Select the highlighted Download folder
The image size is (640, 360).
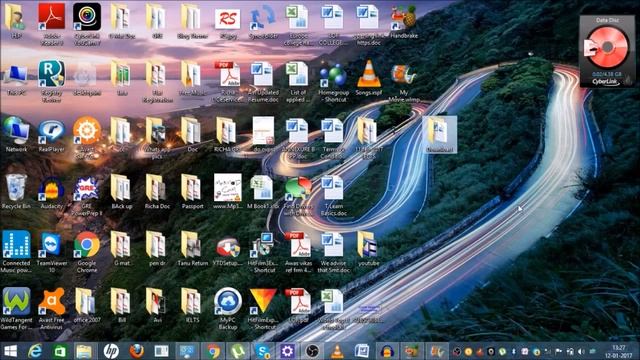click(440, 135)
